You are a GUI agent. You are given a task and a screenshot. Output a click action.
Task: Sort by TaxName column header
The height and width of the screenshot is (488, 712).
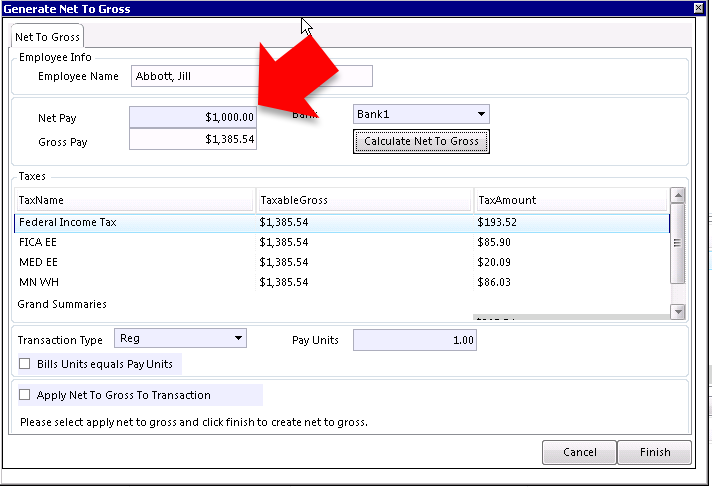pos(134,200)
